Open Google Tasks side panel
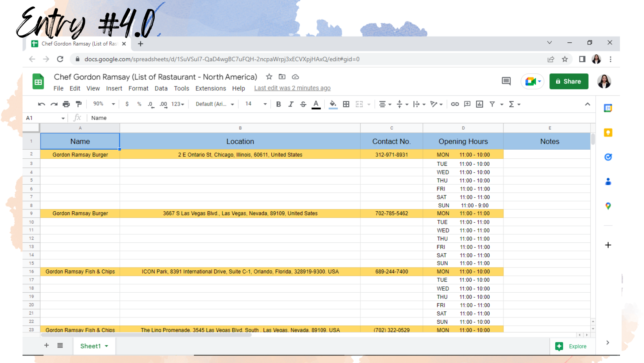This screenshot has height=363, width=644. pos(608,157)
